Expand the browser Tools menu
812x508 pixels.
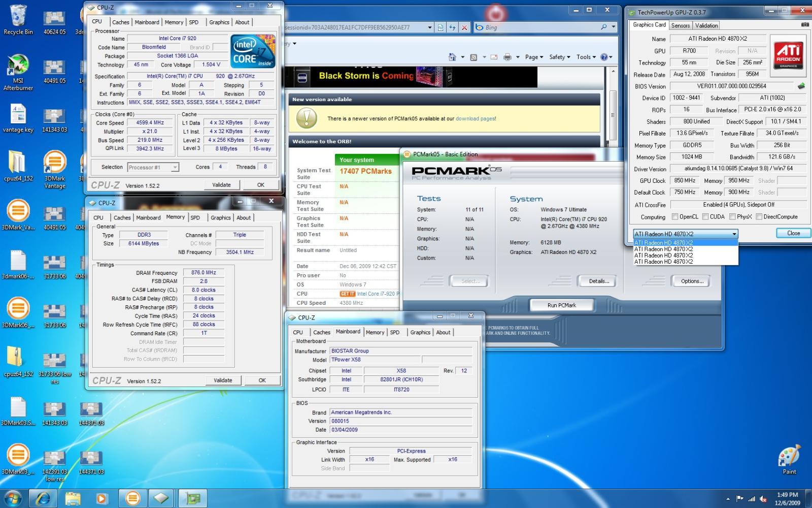[586, 57]
